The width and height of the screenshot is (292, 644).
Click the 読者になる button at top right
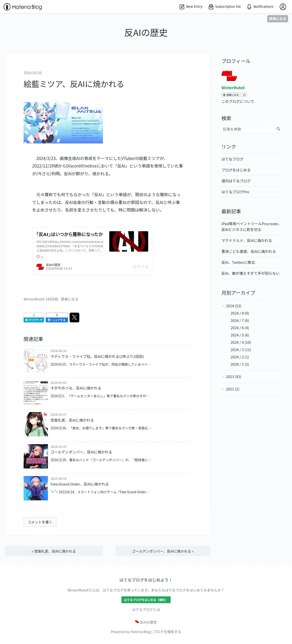(x=277, y=19)
